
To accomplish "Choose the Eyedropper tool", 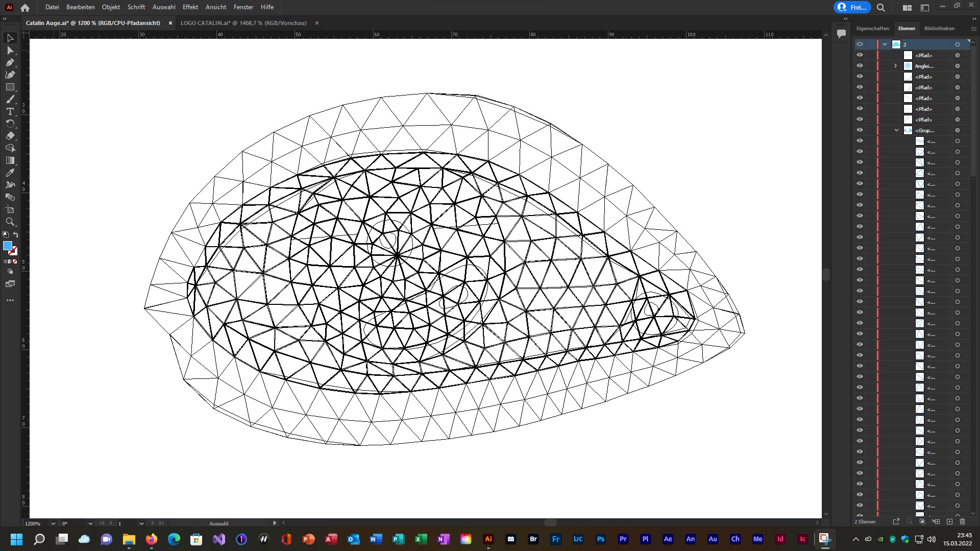I will (x=10, y=173).
